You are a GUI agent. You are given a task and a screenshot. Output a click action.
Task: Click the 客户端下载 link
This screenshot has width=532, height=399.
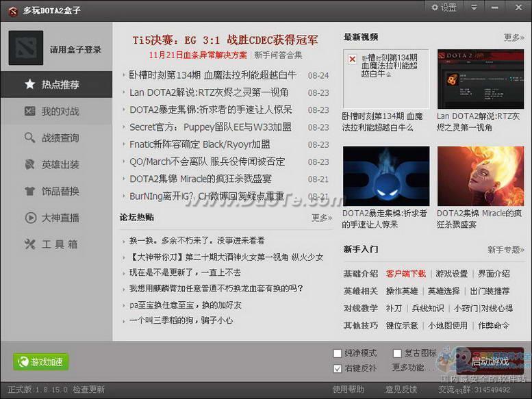(x=405, y=274)
